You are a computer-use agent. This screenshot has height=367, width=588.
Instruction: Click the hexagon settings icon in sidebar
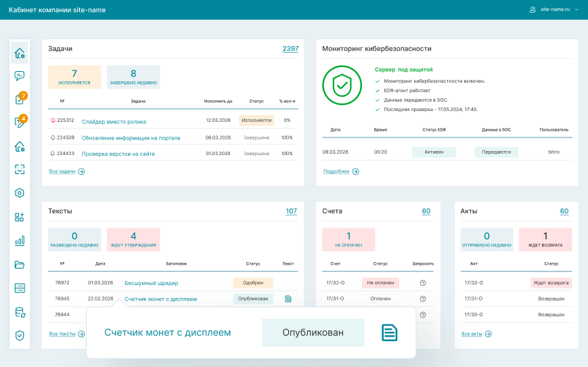(20, 193)
